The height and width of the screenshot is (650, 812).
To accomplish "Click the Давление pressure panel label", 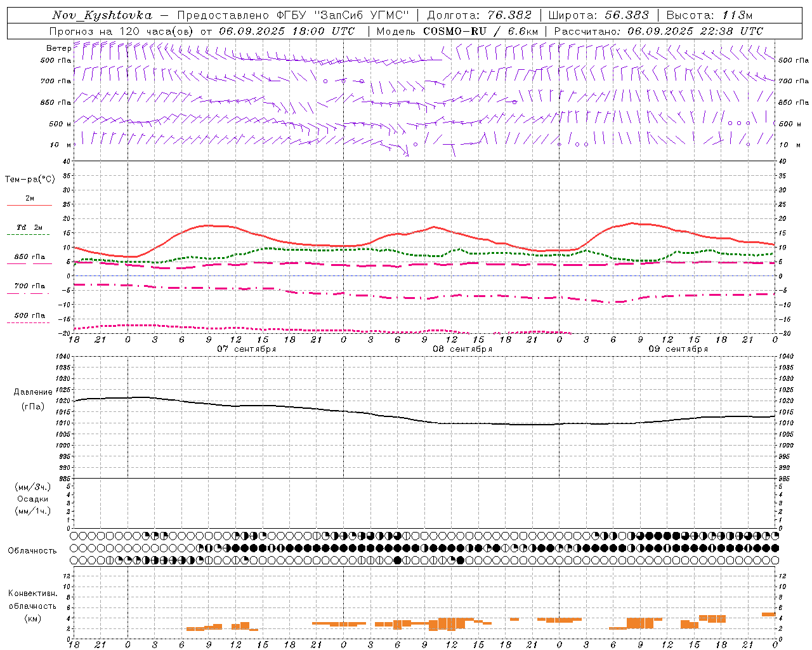I will 33,392.
